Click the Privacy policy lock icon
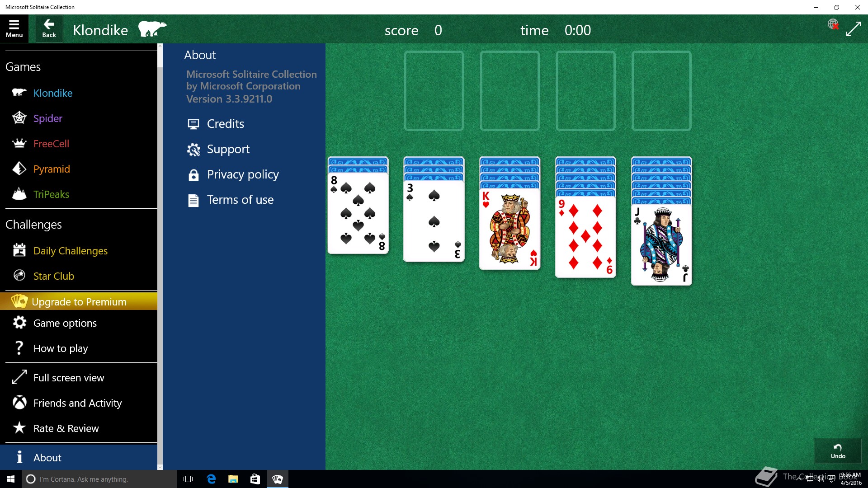The width and height of the screenshot is (868, 488). pyautogui.click(x=193, y=175)
